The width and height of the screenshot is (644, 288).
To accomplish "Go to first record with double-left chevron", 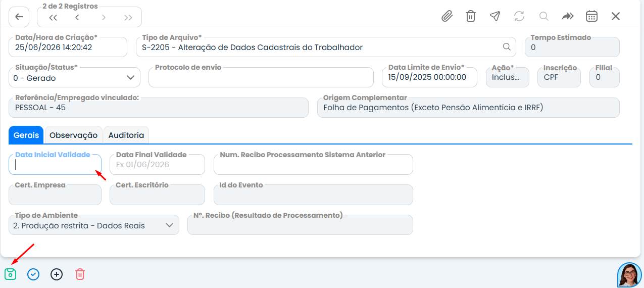I will pos(53,17).
